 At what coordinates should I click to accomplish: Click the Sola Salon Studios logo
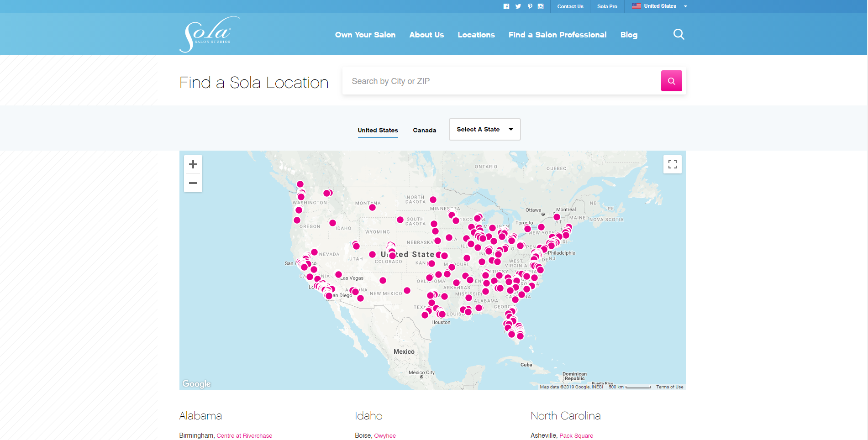point(209,35)
